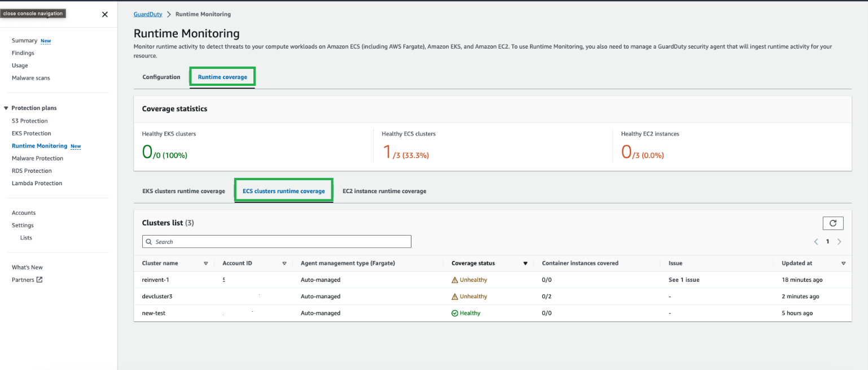The image size is (868, 370).
Task: Refresh the clusters list
Action: point(833,223)
